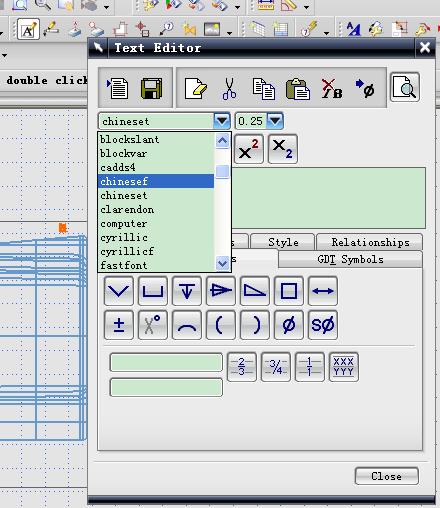Insert the conical taper symbol
This screenshot has height=508, width=440.
[x=221, y=291]
